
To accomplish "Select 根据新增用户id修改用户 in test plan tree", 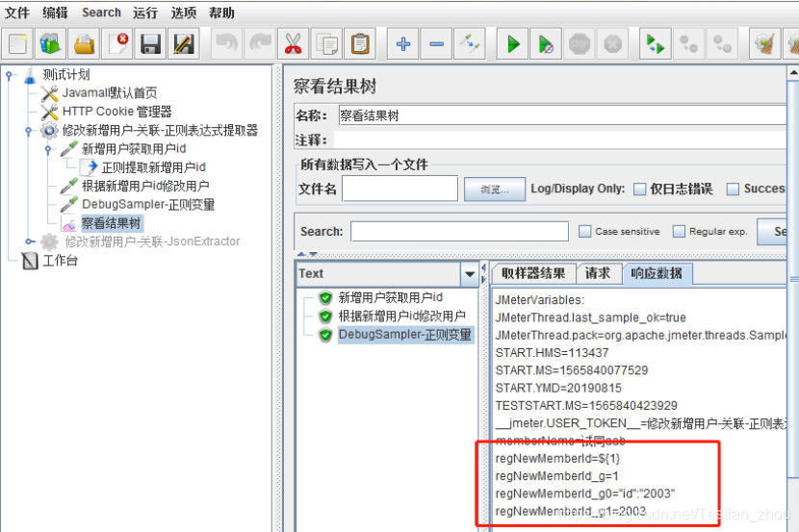I will [x=145, y=186].
